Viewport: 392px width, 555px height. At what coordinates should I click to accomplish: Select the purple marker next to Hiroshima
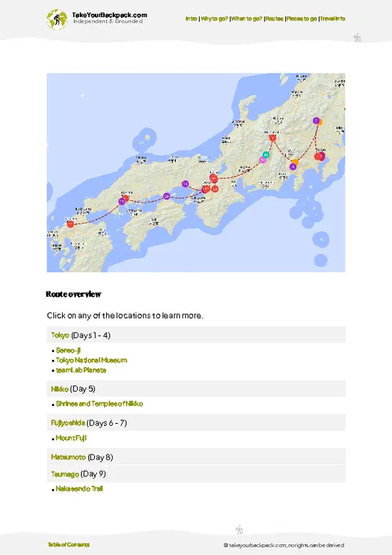[x=122, y=201]
